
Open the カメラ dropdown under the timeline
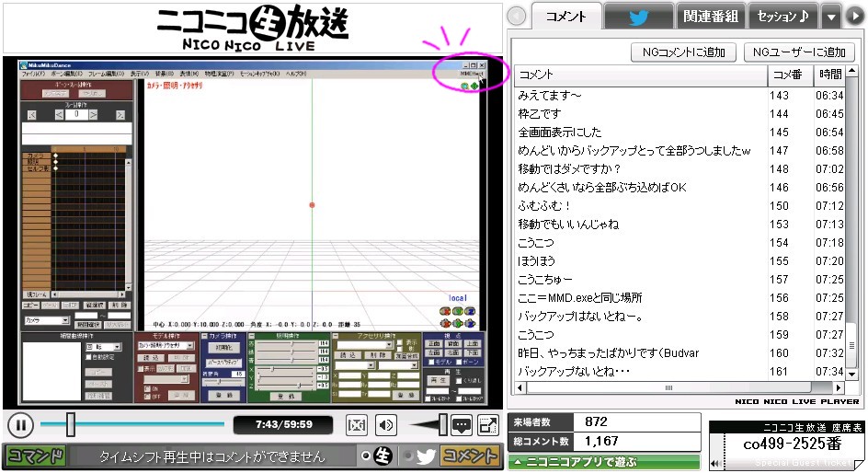(x=47, y=320)
